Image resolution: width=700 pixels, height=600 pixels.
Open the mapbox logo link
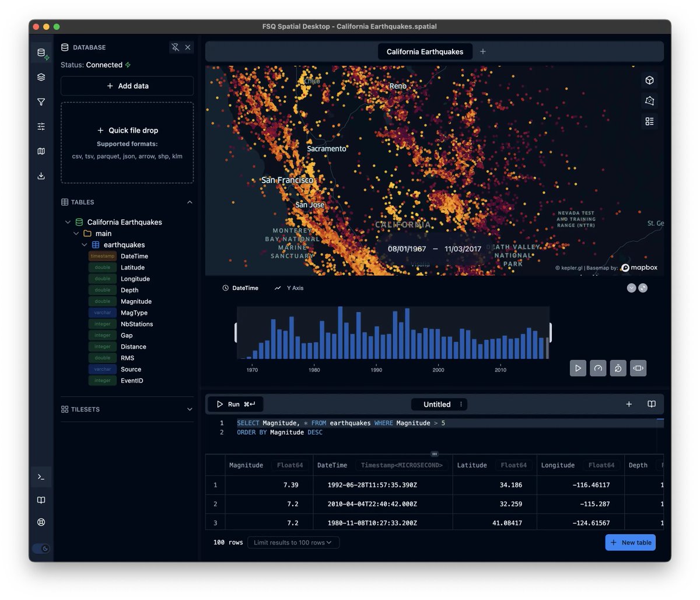click(639, 268)
